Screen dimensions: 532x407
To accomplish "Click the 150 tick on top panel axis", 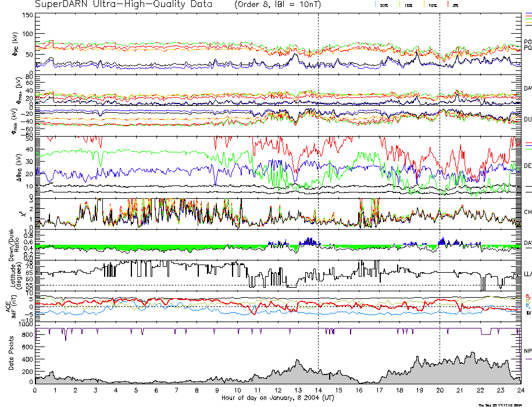I will tap(27, 15).
